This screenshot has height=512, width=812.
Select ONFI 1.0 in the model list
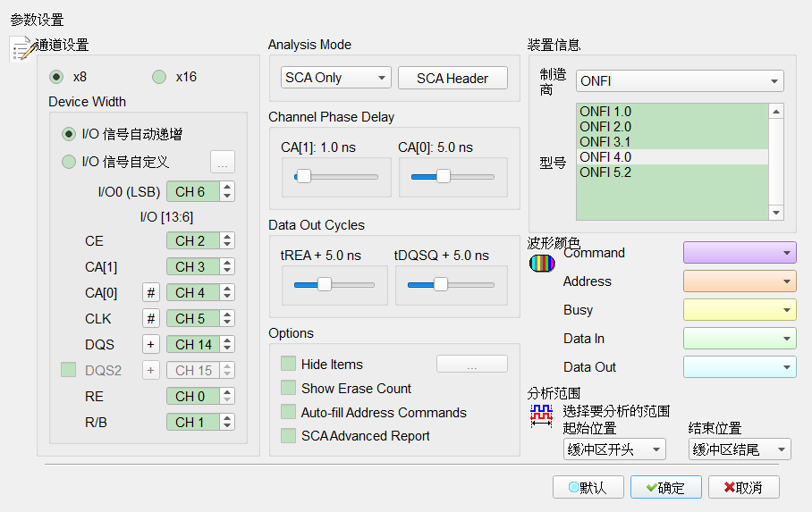pyautogui.click(x=672, y=112)
